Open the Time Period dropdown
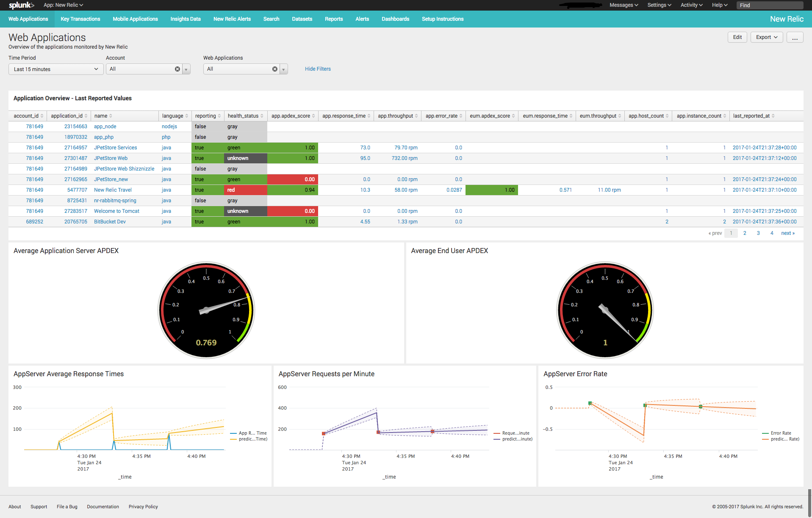Viewport: 812px width, 518px height. (56, 69)
